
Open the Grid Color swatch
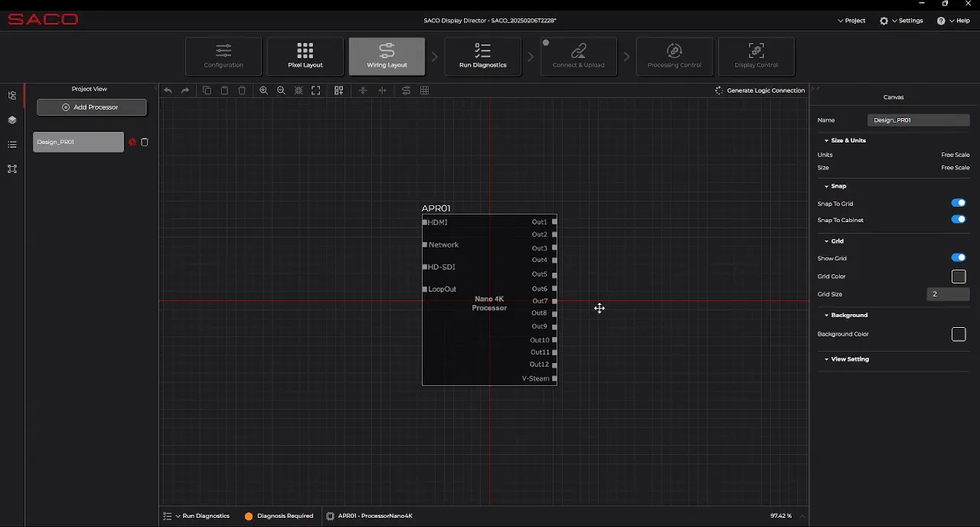(x=959, y=277)
